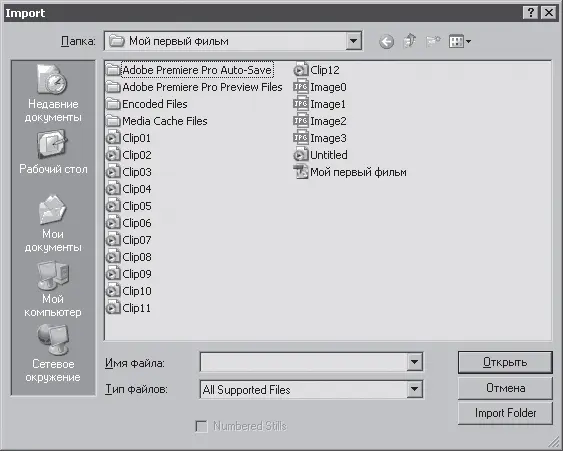Open Мой компьютер in the sidebar
Screen dimensions: 563x451
(53, 289)
